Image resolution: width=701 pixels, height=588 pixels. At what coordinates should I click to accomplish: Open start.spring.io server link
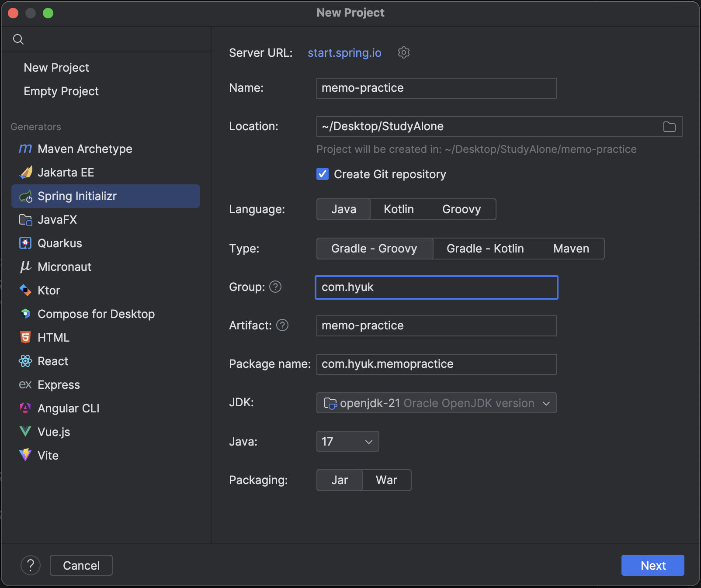click(344, 53)
